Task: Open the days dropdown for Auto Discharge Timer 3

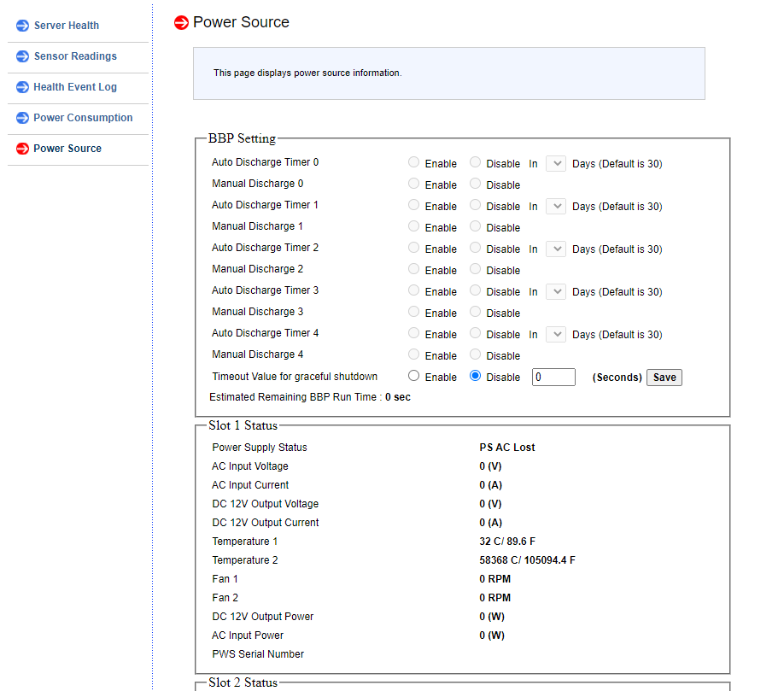Action: click(x=555, y=291)
